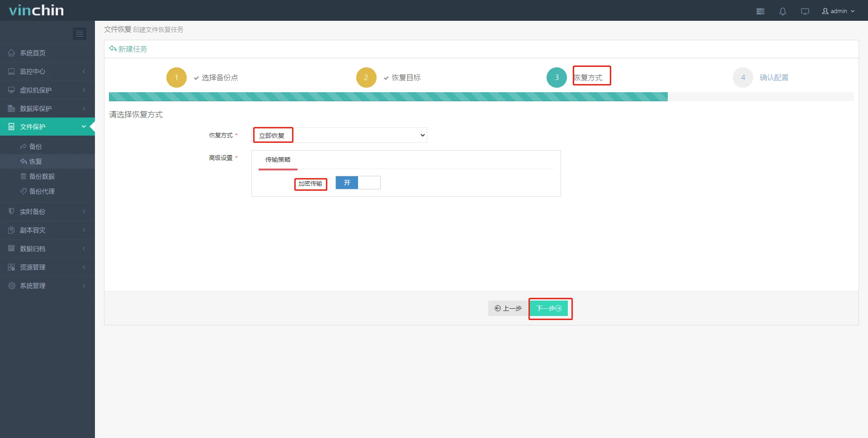
Task: Switch to the 传输策略 tab
Action: pos(278,160)
